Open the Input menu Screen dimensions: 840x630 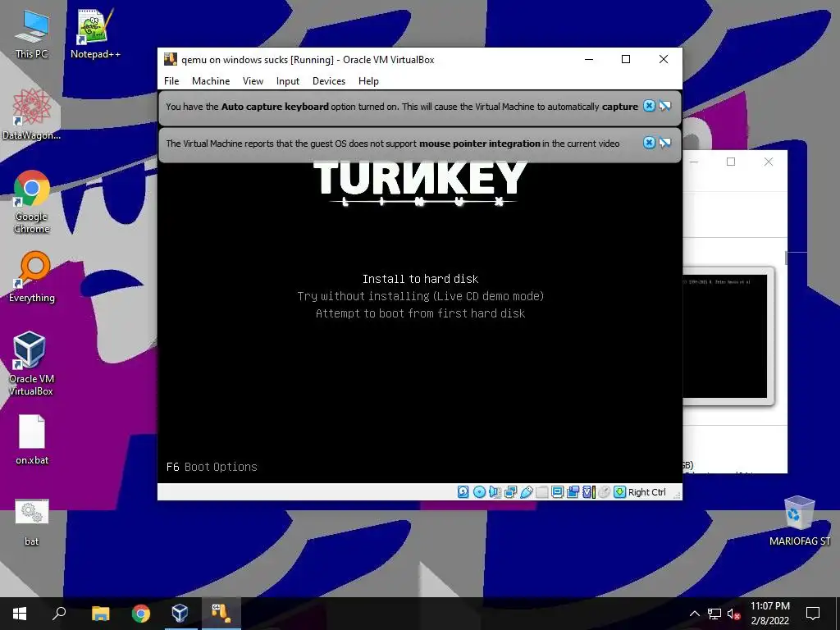288,81
